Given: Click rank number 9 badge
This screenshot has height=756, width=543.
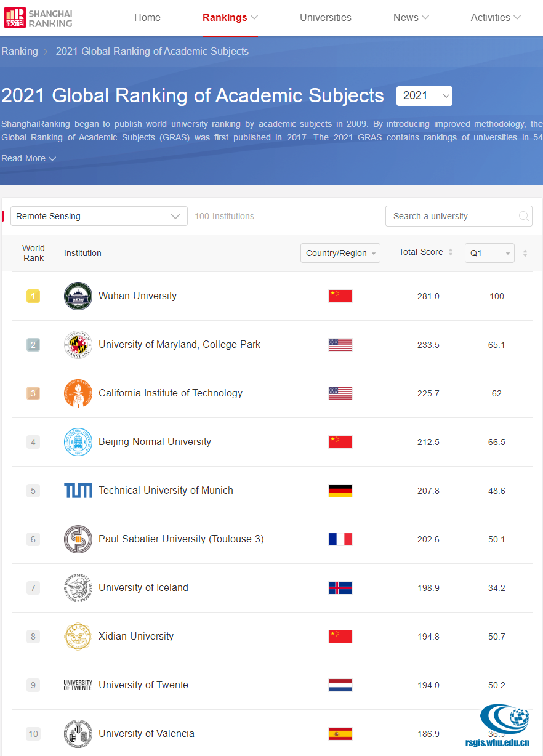Looking at the screenshot, I should pyautogui.click(x=33, y=685).
